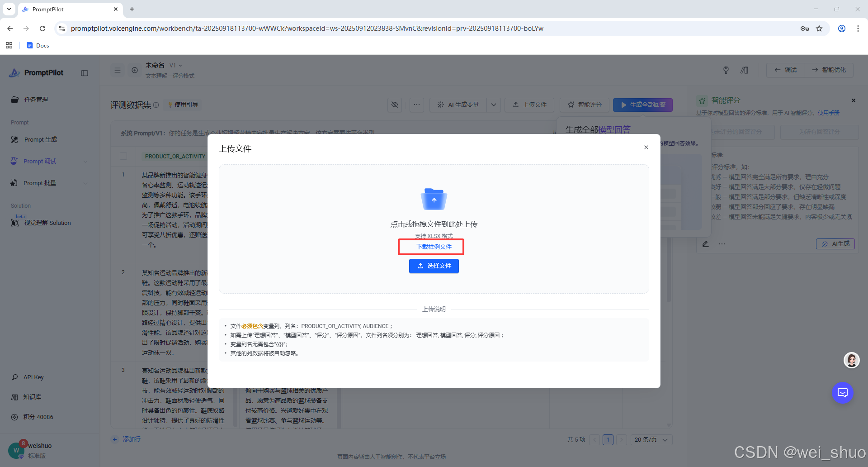Toggle the hide columns eye-slash icon
868x467 pixels.
coord(395,105)
